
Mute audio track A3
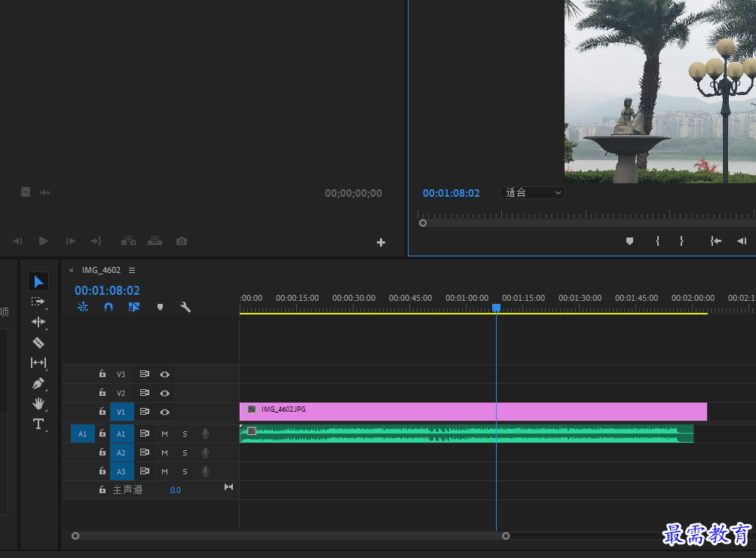click(164, 472)
